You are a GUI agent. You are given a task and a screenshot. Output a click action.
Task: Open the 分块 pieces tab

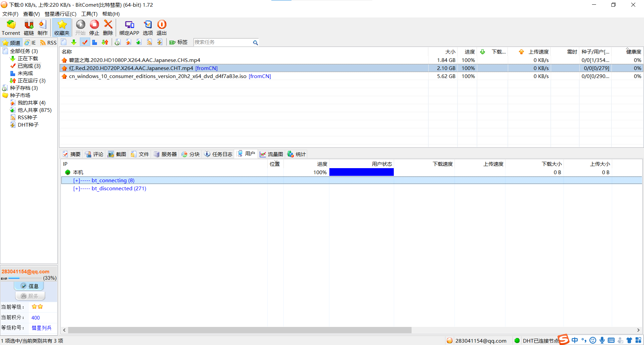pyautogui.click(x=191, y=154)
